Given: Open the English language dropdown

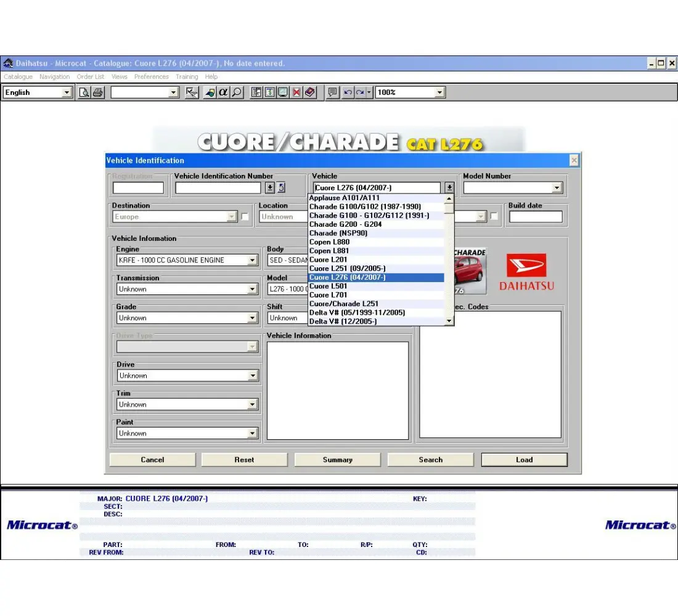Looking at the screenshot, I should coord(67,92).
